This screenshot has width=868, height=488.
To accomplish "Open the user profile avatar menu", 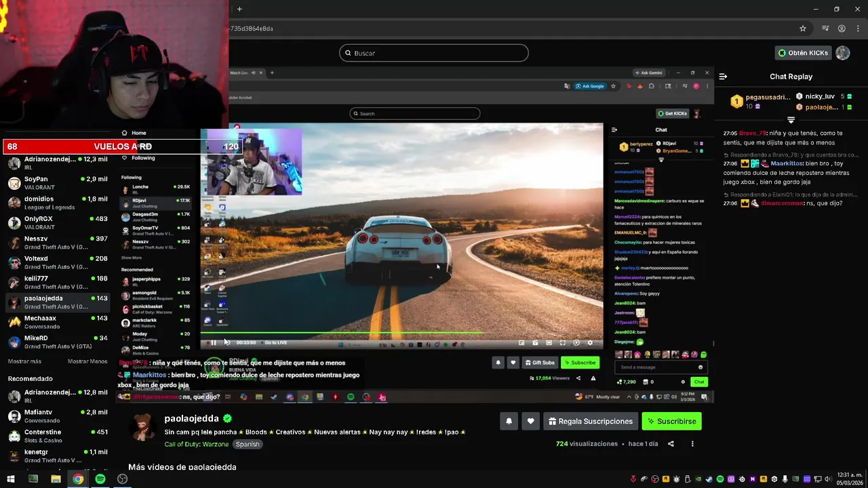I will 843,53.
